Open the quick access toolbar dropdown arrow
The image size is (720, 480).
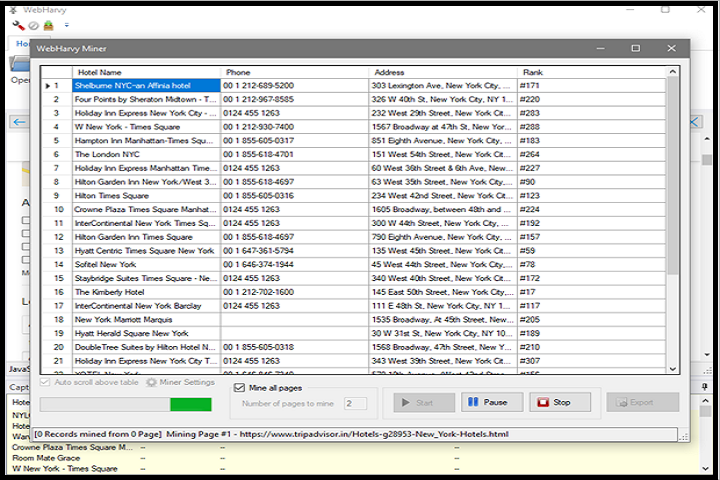[66, 25]
